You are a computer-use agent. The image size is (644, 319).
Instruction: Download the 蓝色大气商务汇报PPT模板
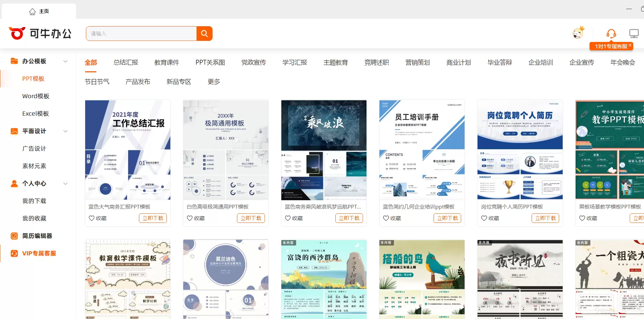pyautogui.click(x=153, y=218)
